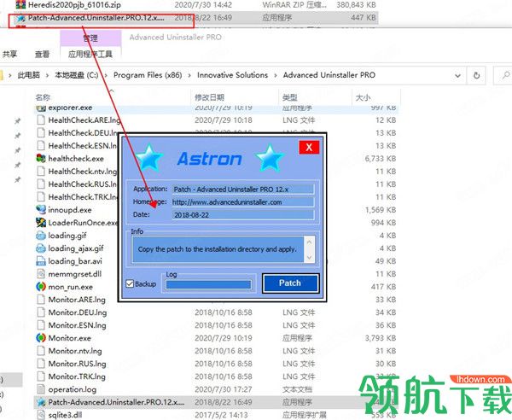Sort by 大小 column header
The width and height of the screenshot is (512, 420).
pos(363,97)
